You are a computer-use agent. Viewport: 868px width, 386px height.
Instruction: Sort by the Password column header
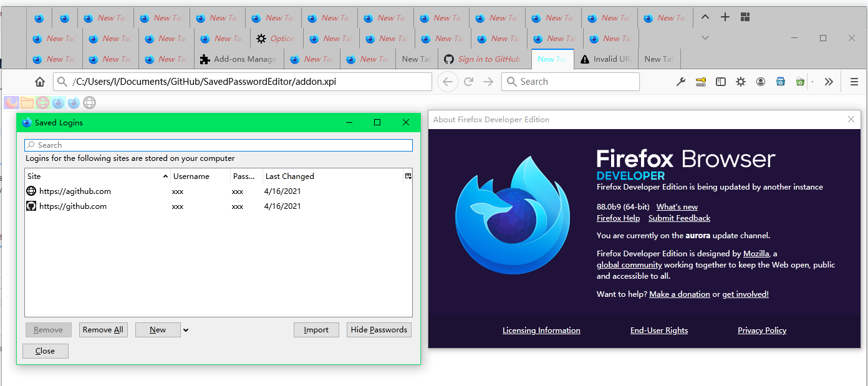[x=246, y=176]
